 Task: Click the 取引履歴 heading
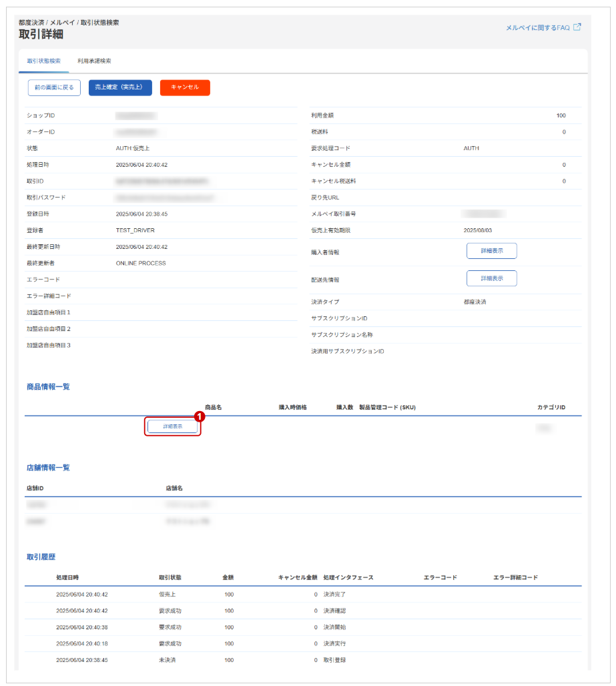click(x=41, y=557)
